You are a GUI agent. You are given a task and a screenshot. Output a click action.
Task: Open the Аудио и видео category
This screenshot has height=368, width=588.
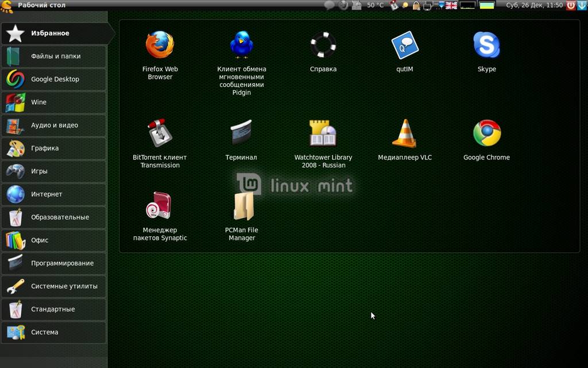[53, 125]
